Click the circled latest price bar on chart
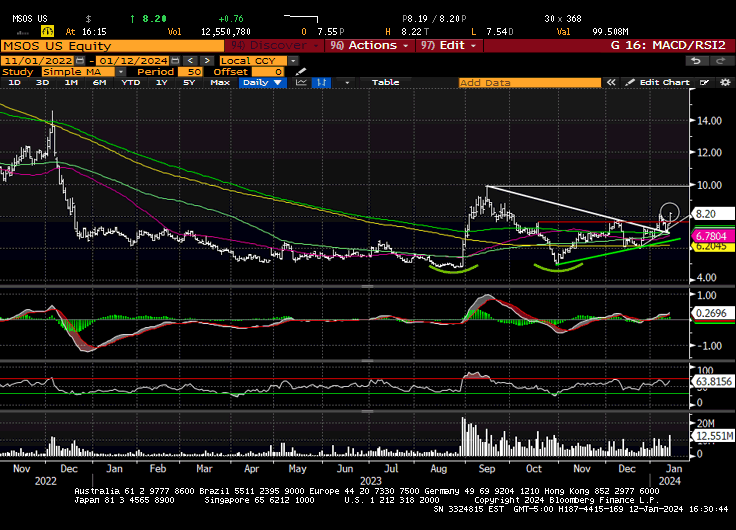The image size is (736, 530). [670, 215]
